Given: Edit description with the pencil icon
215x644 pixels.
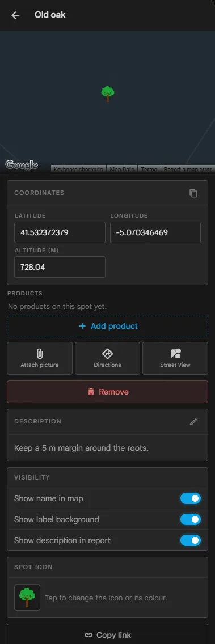Looking at the screenshot, I should [x=193, y=422].
